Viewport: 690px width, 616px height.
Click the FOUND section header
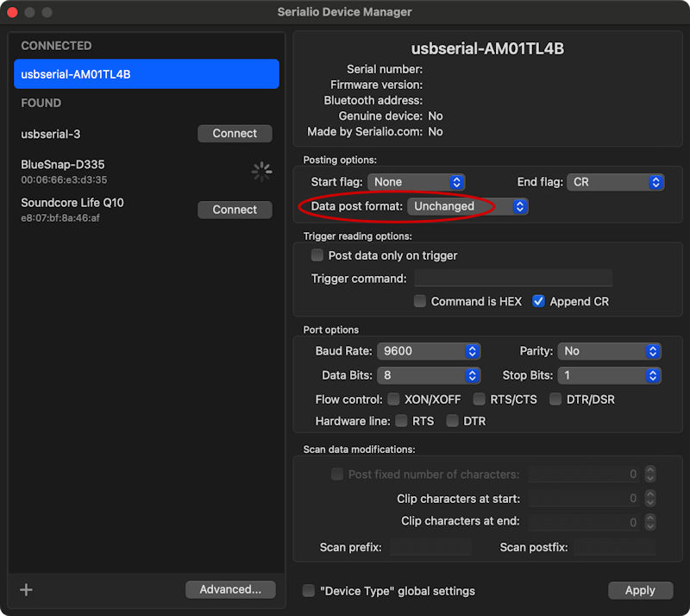coord(41,103)
